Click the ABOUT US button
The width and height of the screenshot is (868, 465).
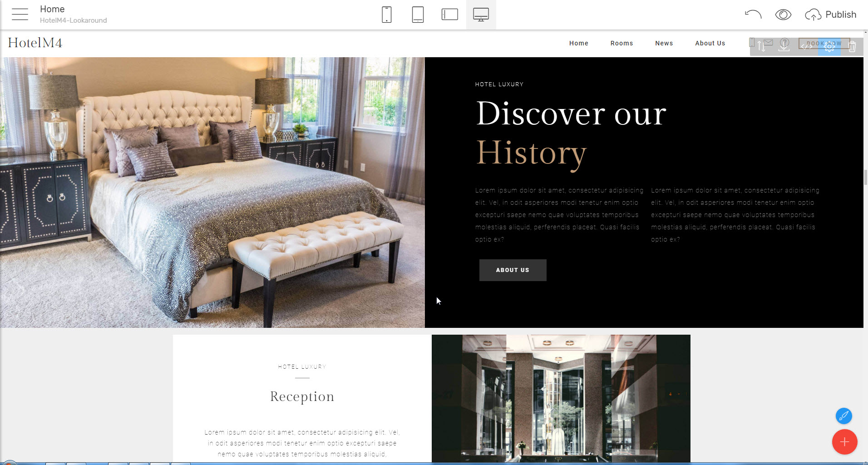click(513, 270)
